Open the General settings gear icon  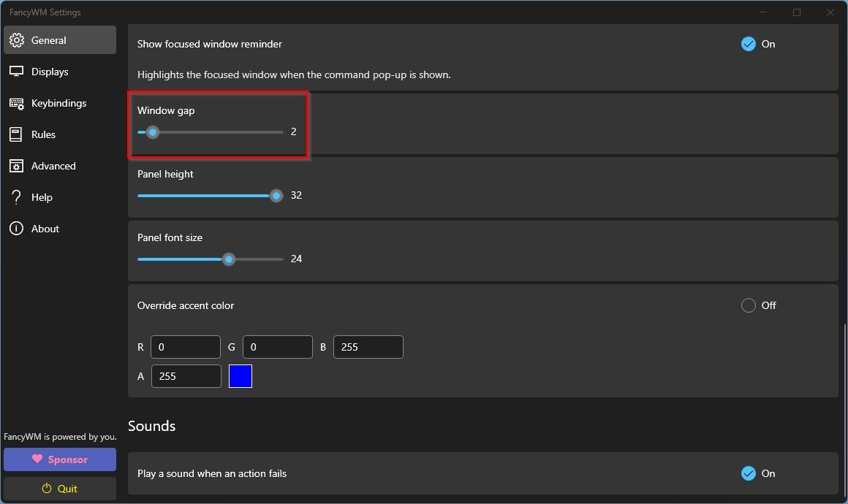[16, 40]
